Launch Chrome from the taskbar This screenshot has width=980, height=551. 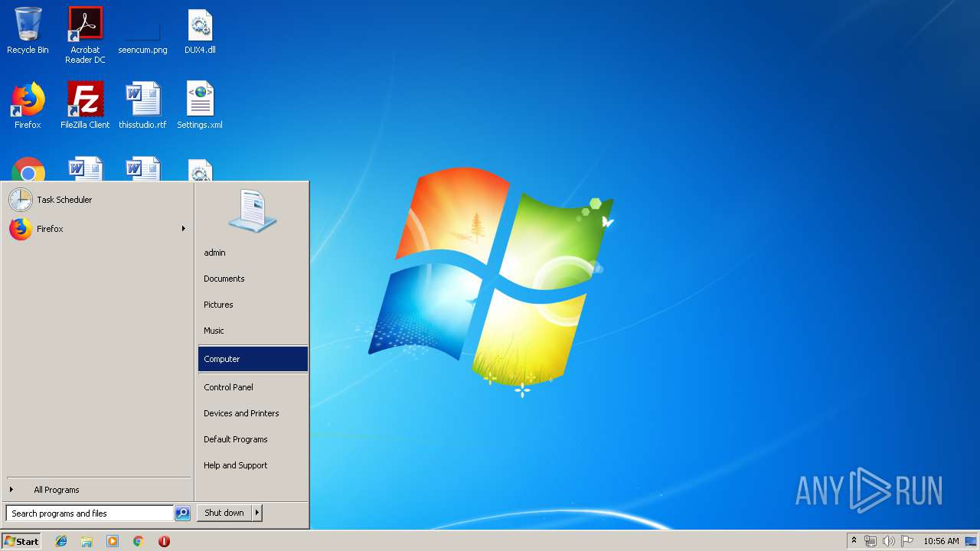click(138, 541)
